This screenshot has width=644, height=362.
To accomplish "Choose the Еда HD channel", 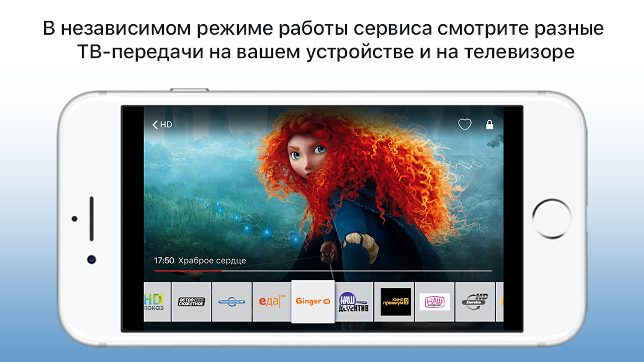I will click(x=272, y=302).
